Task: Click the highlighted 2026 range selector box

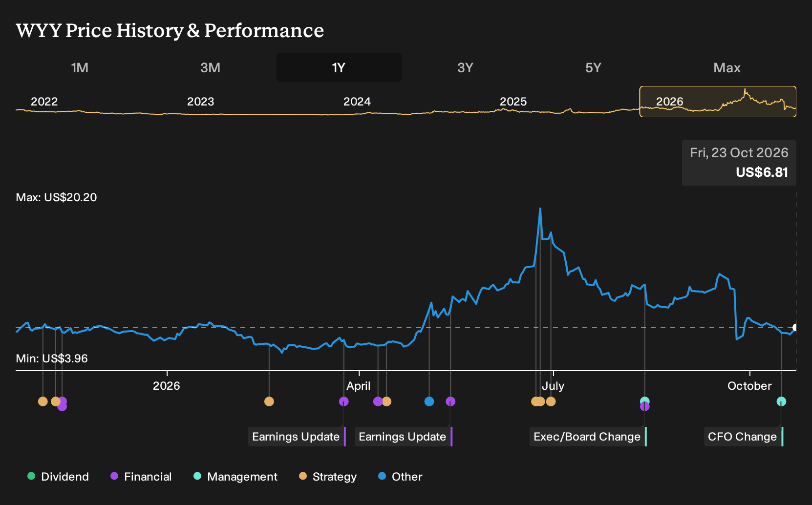Action: [x=718, y=102]
